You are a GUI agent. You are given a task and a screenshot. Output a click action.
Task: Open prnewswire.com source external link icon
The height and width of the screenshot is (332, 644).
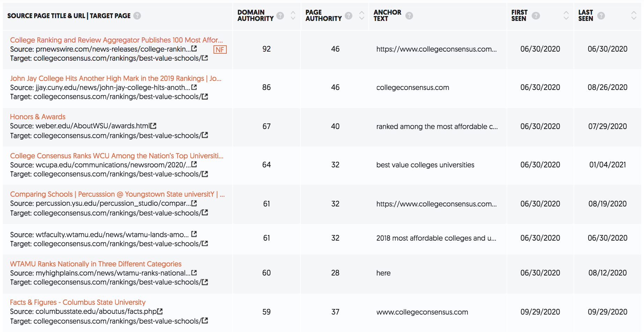(x=194, y=49)
